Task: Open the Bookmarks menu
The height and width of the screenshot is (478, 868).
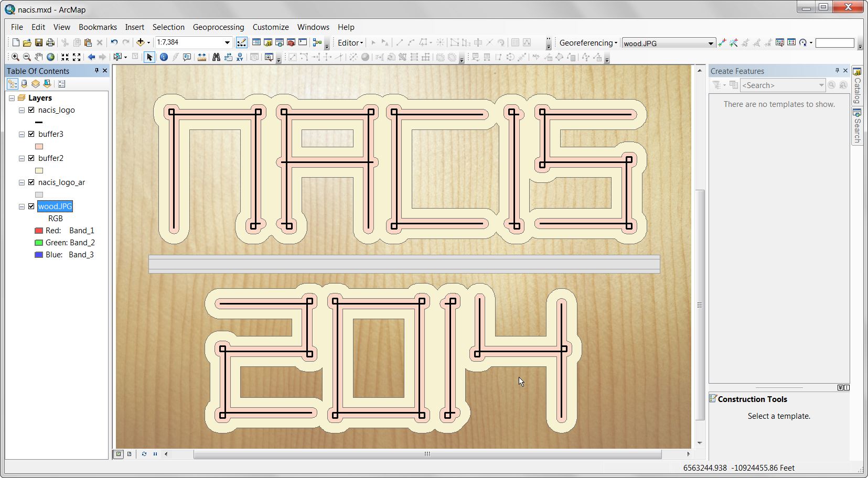Action: pyautogui.click(x=98, y=27)
